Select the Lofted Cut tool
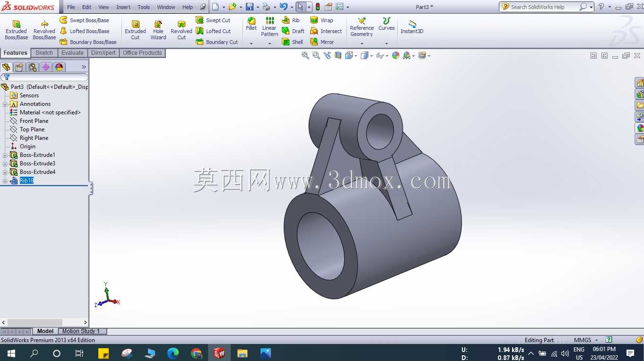 (x=213, y=31)
